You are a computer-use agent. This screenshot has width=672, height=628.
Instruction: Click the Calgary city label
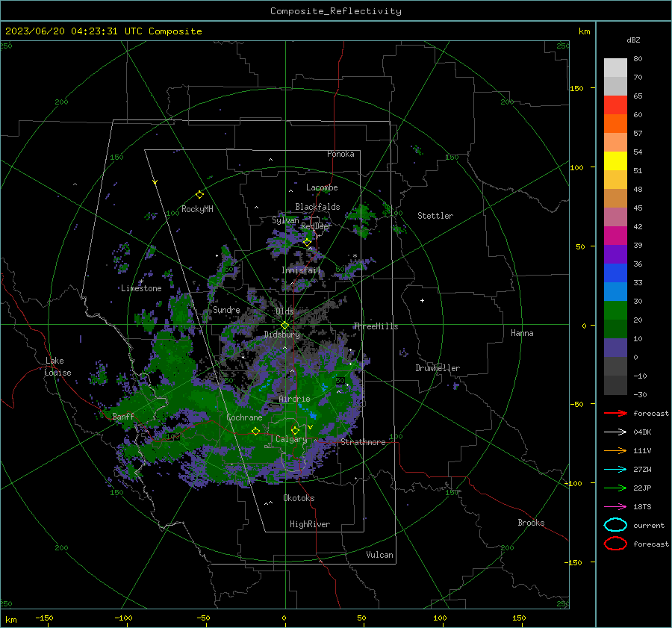pos(291,439)
